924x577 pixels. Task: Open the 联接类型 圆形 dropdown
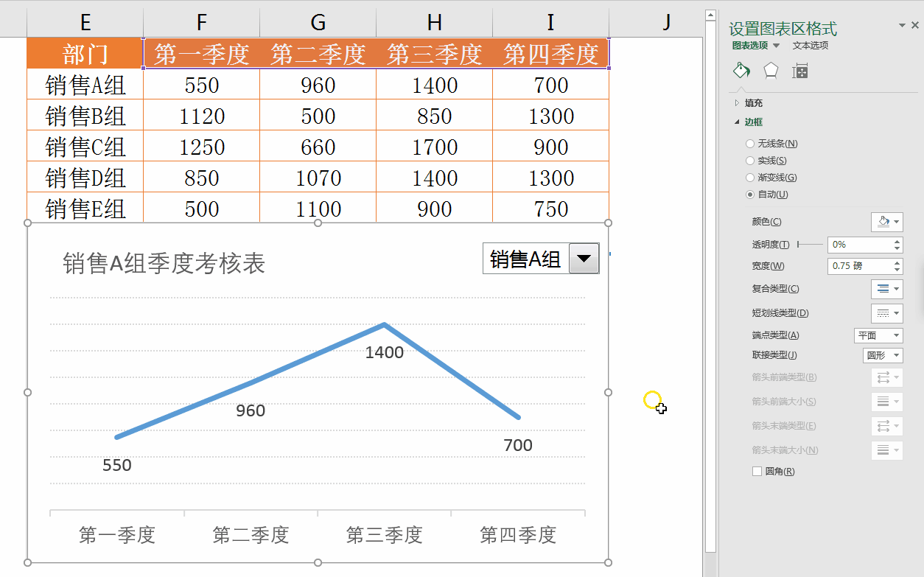point(883,355)
